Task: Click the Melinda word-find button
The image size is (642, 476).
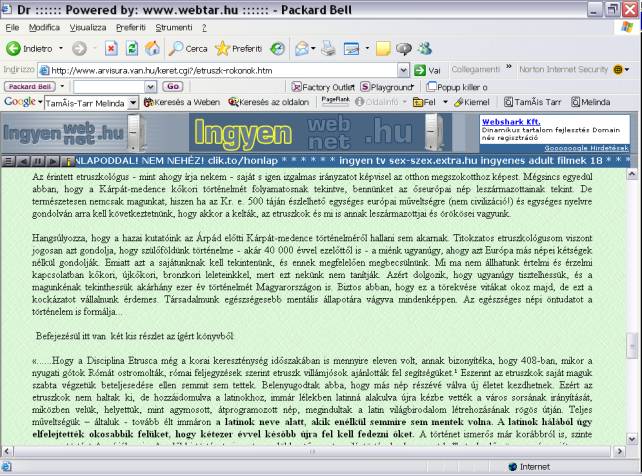Action: click(590, 102)
